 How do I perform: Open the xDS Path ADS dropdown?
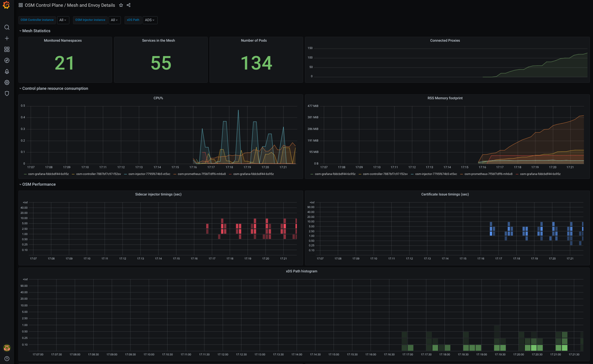(150, 20)
